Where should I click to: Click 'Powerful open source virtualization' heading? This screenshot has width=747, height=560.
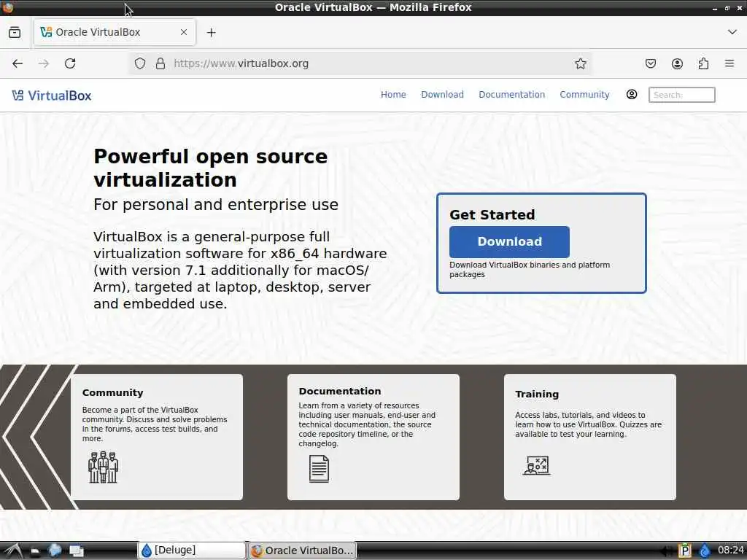click(x=211, y=168)
